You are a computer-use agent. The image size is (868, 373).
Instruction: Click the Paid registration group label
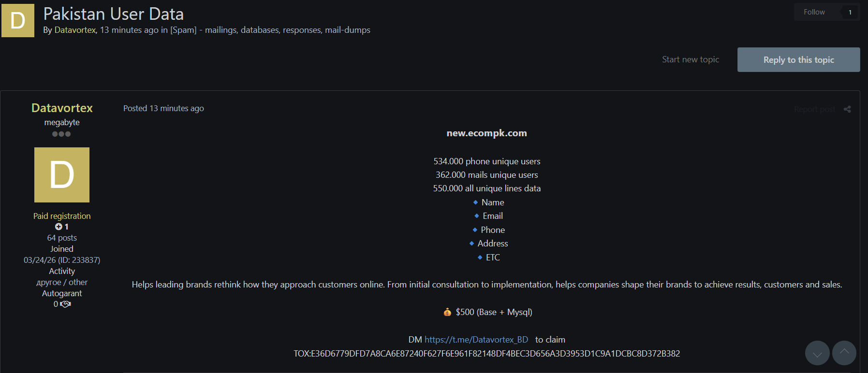pos(62,216)
